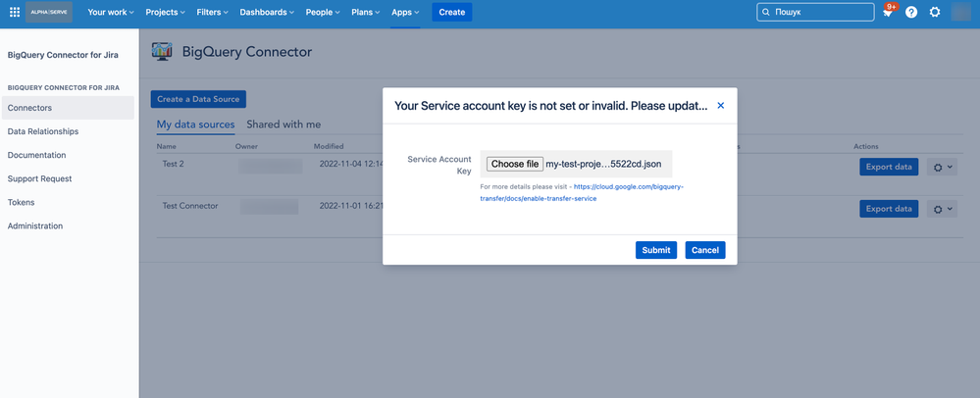980x398 pixels.
Task: Expand the Projects menu
Action: coord(165,12)
